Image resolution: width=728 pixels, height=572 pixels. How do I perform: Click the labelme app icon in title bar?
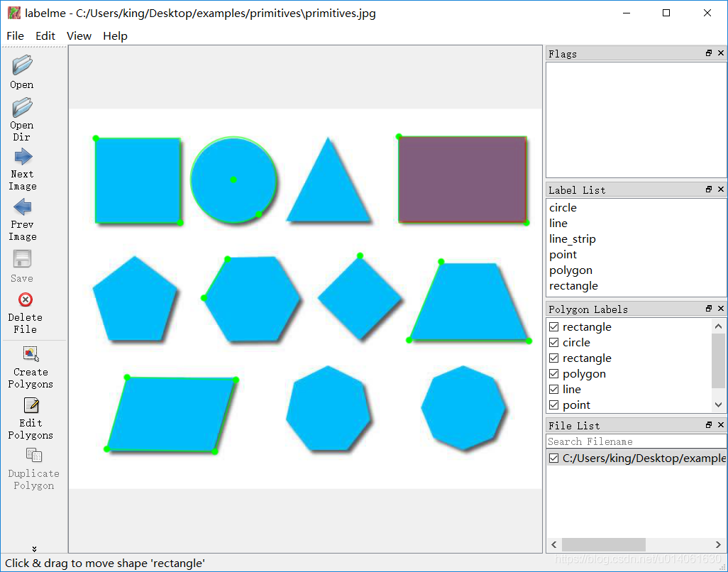14,13
